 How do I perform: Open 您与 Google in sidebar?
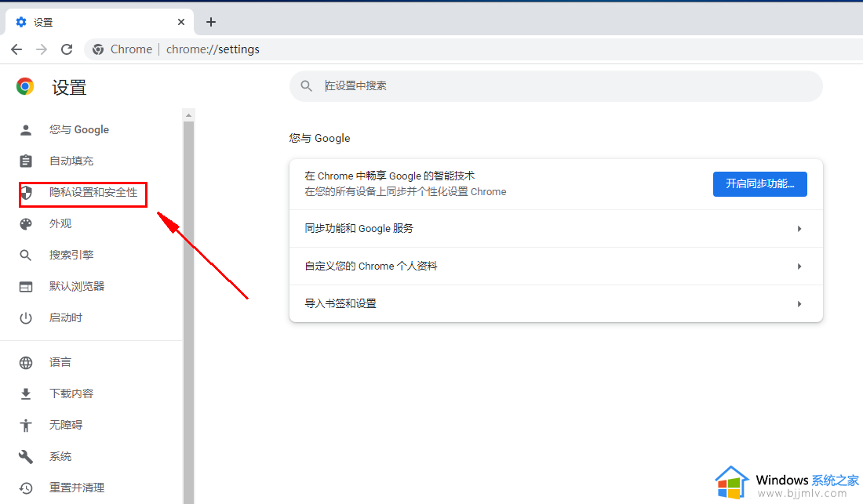pos(79,129)
